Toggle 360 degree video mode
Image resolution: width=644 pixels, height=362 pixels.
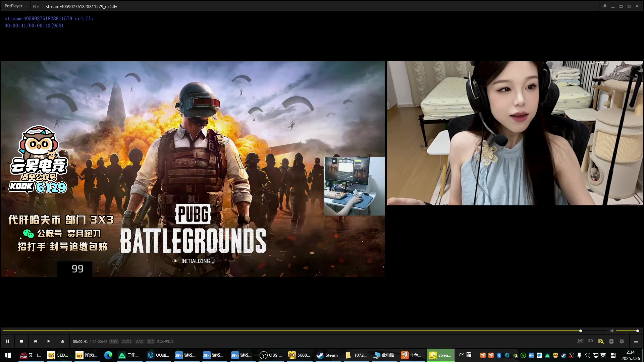pyautogui.click(x=580, y=341)
